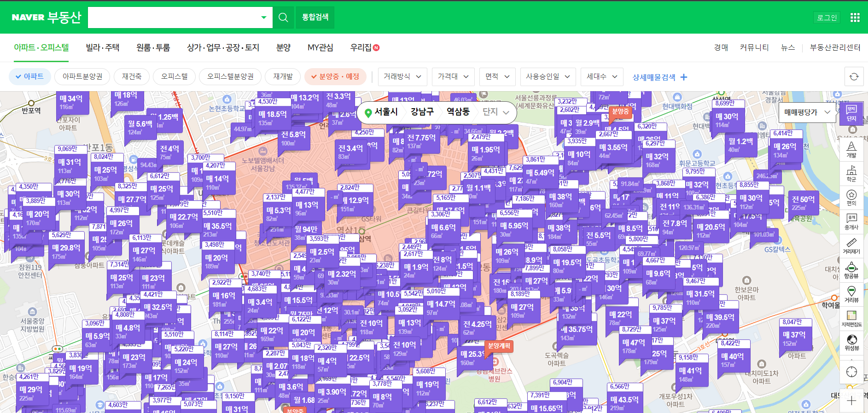
Task: Open the 세대수 dropdown
Action: click(602, 76)
